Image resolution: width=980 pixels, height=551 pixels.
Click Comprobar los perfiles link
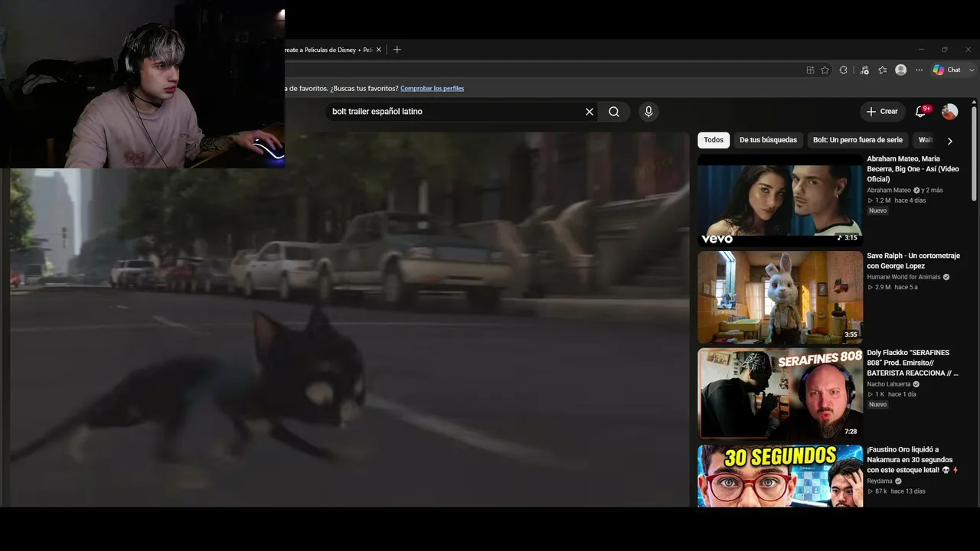coord(432,89)
